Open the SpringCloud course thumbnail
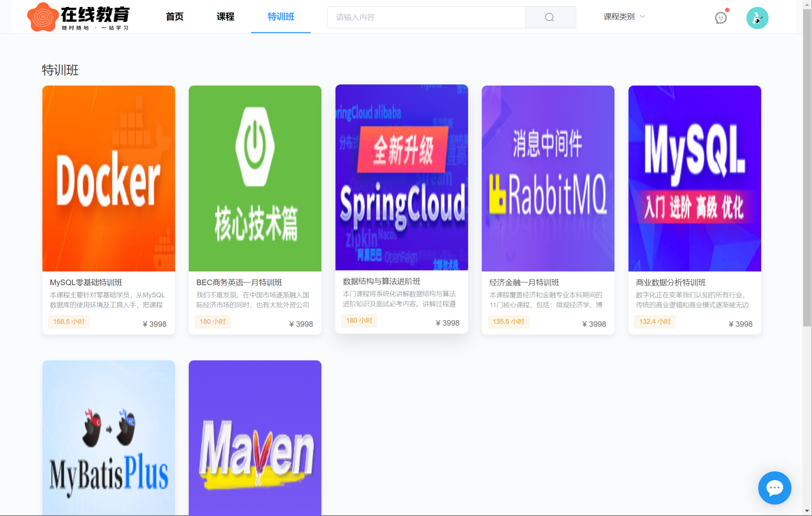Screen dimensions: 812x516 point(401,177)
